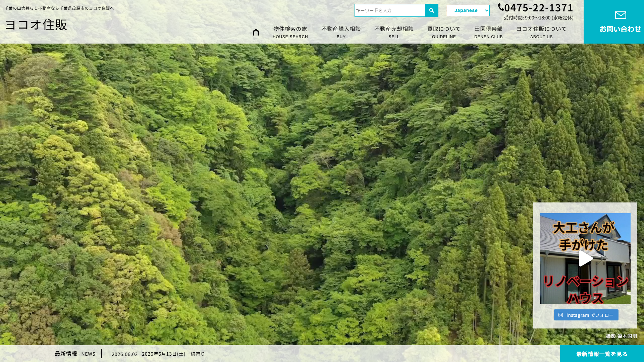Click the phone number 0475-22-1371

click(x=539, y=7)
